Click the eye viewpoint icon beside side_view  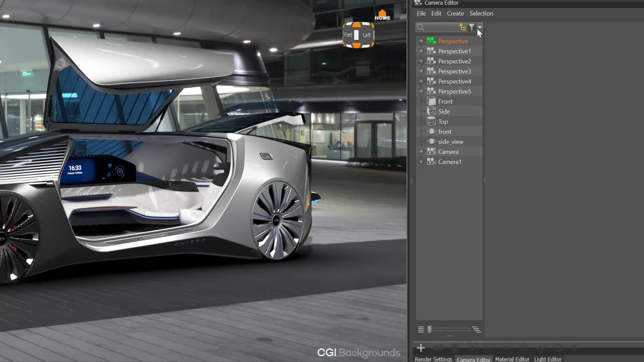[431, 141]
